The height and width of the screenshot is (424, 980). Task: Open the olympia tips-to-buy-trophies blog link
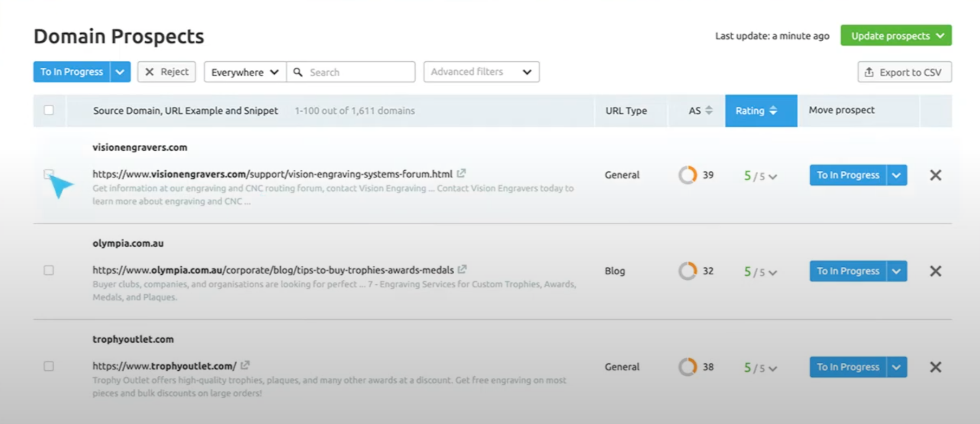click(x=273, y=270)
